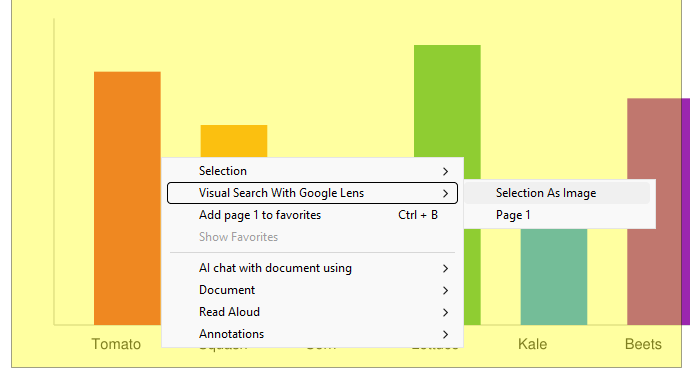
Task: Open the Selection submenu
Action: [312, 171]
